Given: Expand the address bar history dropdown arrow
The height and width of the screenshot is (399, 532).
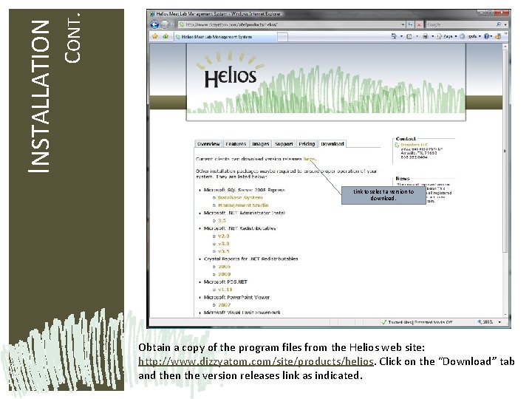Looking at the screenshot, I should click(403, 24).
